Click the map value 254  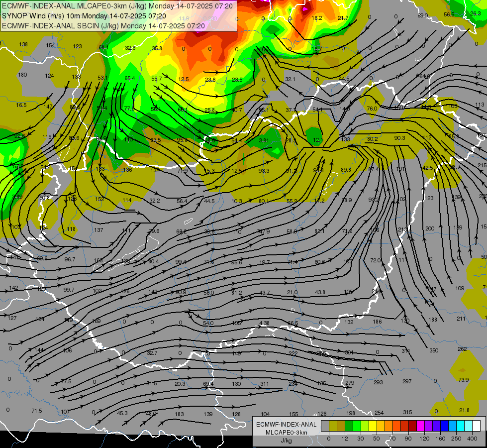click(379, 413)
